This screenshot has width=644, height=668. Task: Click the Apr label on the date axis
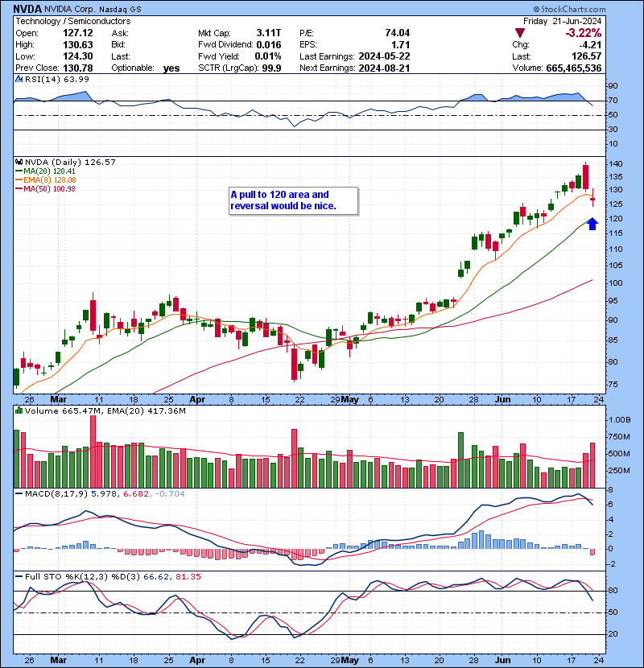coord(197,398)
